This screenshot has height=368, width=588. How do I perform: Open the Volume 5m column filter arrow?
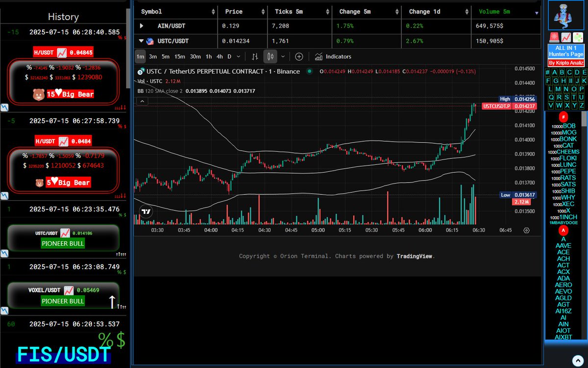[537, 13]
